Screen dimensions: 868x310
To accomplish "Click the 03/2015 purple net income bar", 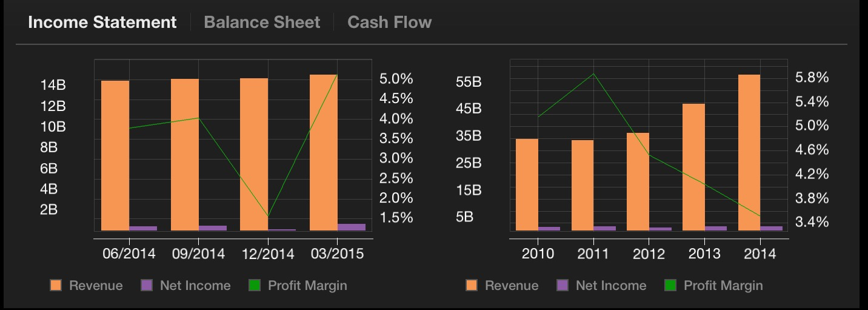I will point(352,227).
